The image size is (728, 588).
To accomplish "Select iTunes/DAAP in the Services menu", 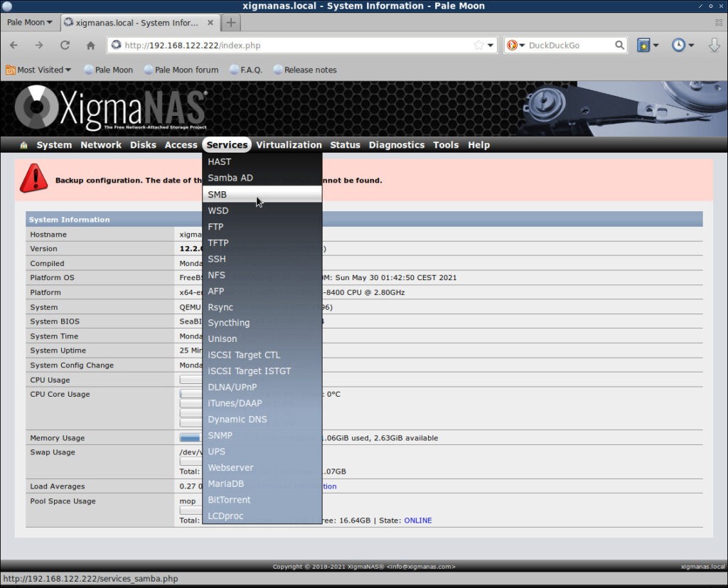I will coord(262,403).
